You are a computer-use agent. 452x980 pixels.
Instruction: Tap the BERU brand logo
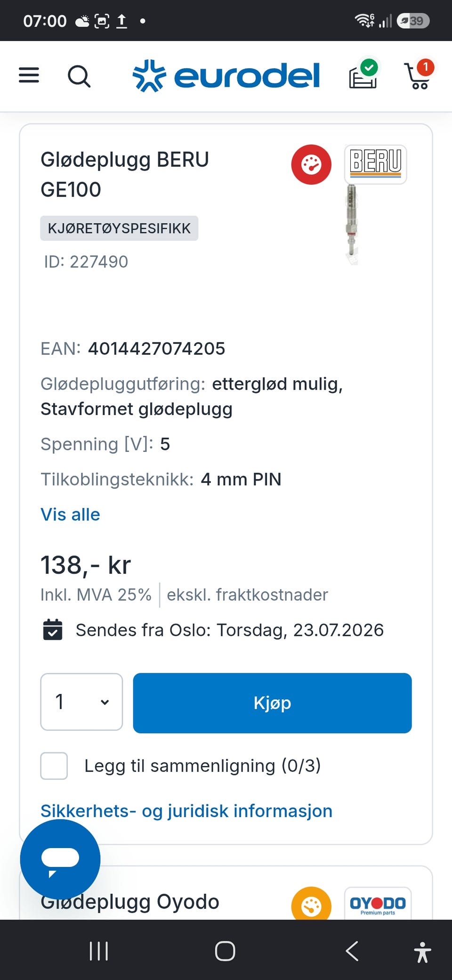[376, 164]
